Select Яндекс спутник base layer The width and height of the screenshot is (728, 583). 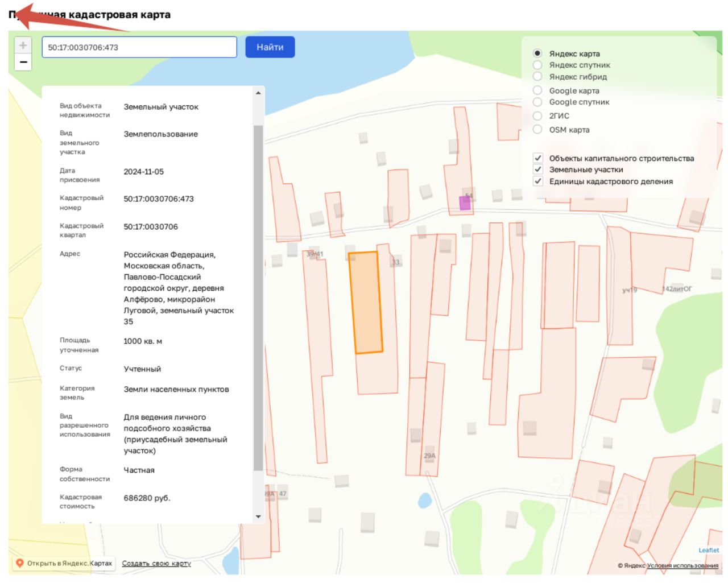pyautogui.click(x=537, y=65)
